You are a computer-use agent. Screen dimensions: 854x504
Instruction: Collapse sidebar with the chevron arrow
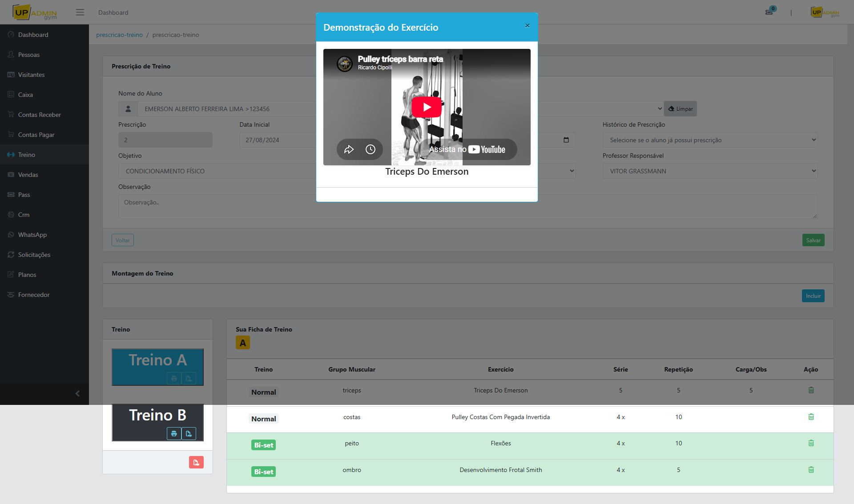(77, 393)
